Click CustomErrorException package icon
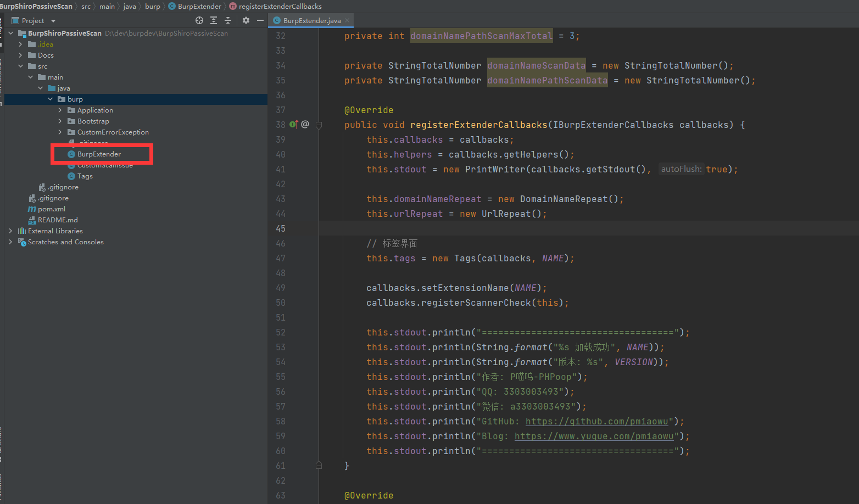859x504 pixels. tap(71, 132)
